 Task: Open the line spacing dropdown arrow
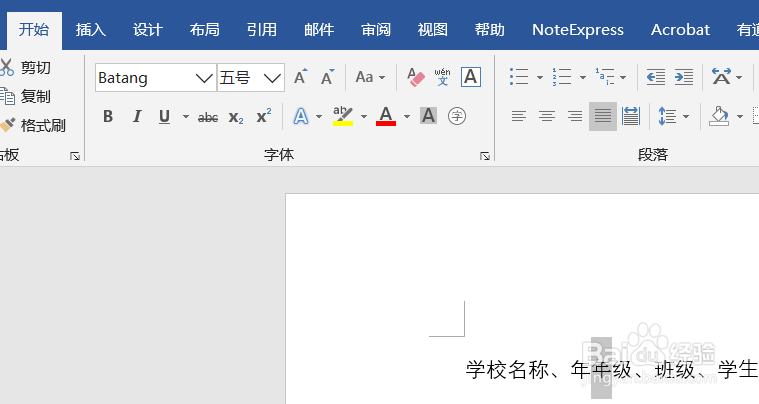[685, 116]
